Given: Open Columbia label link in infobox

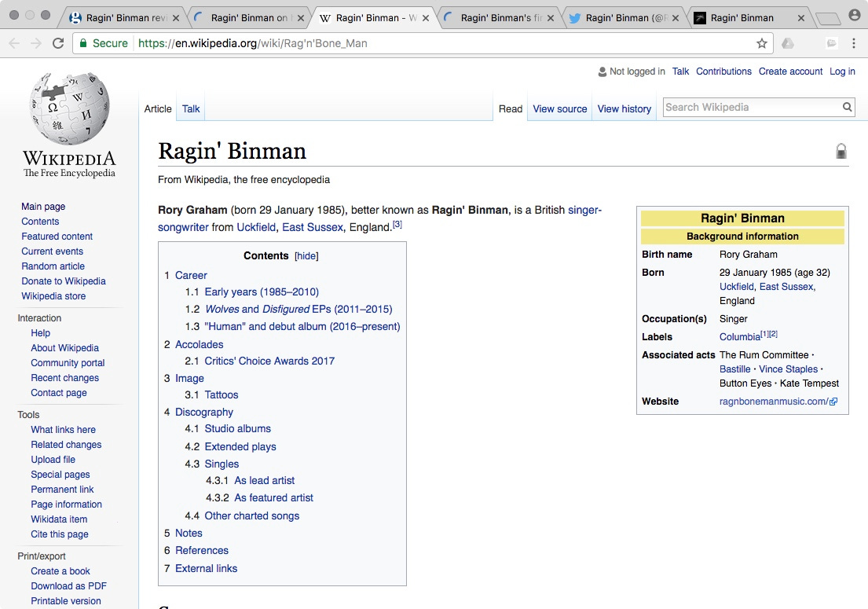Looking at the screenshot, I should tap(740, 336).
